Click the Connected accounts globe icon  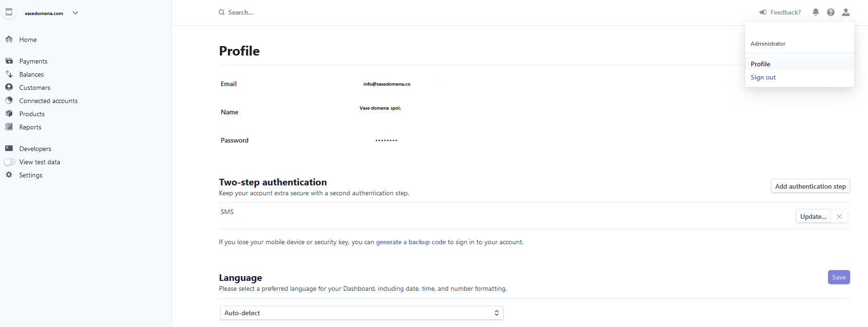pos(9,100)
